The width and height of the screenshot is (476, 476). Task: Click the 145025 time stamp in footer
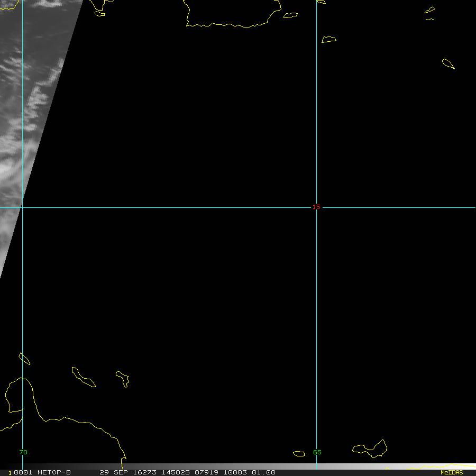point(177,472)
